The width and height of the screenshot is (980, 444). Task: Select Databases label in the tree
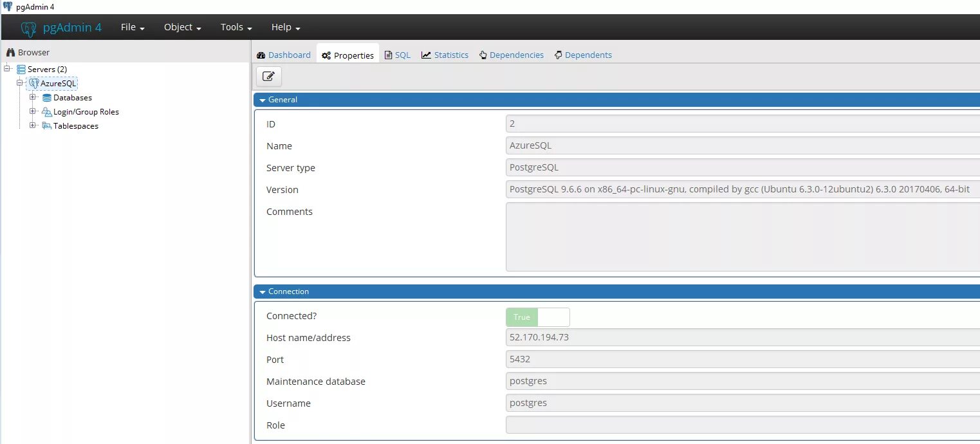click(x=73, y=98)
